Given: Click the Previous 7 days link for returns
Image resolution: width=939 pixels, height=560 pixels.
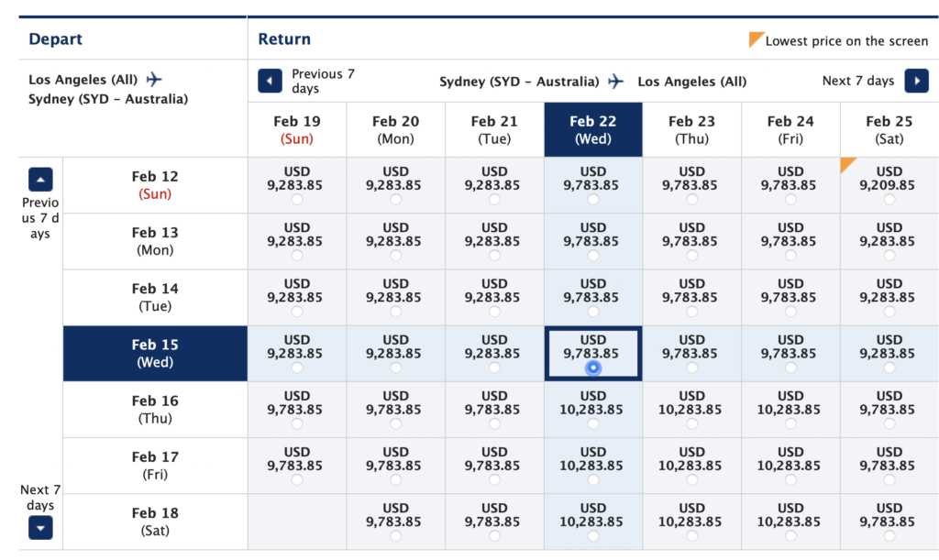Looking at the screenshot, I should [x=323, y=81].
